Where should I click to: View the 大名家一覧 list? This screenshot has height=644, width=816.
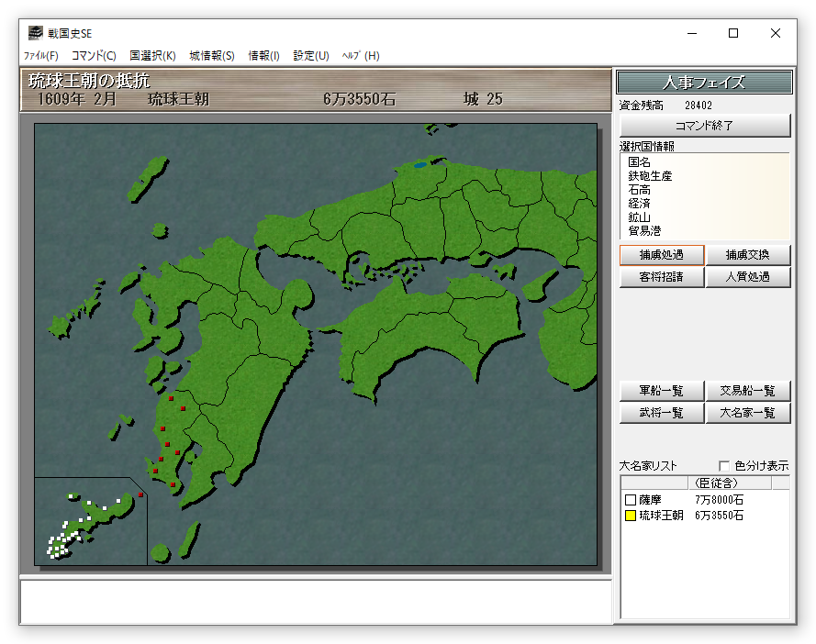pyautogui.click(x=747, y=414)
